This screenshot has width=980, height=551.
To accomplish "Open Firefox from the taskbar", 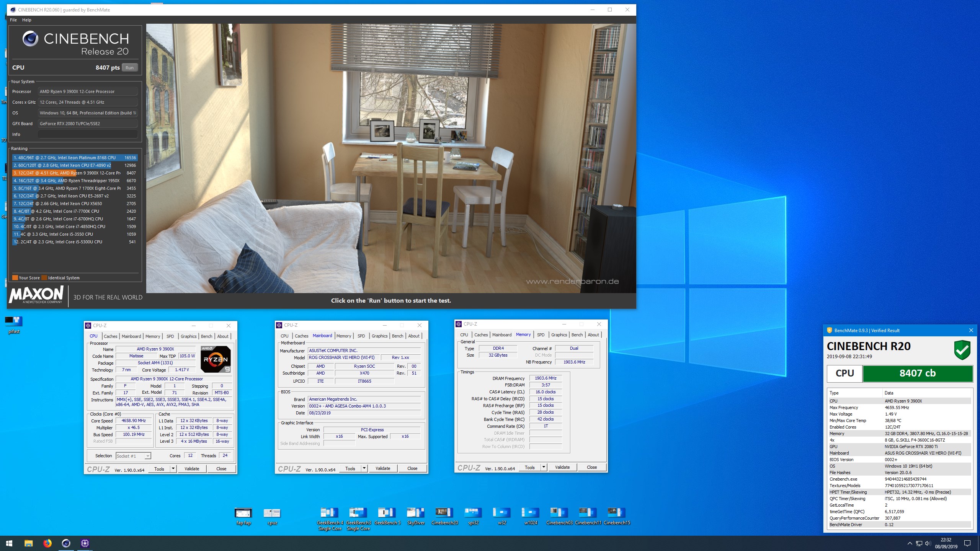I will (x=47, y=543).
